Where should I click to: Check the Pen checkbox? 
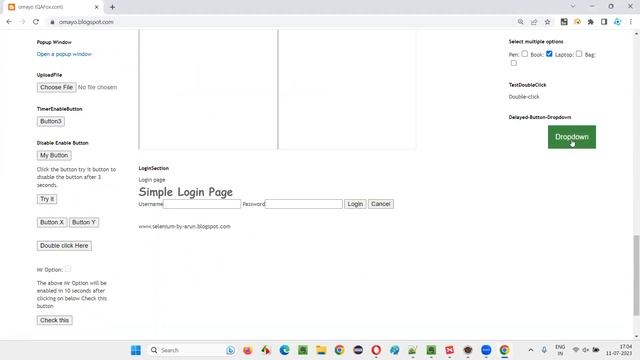[x=524, y=54]
